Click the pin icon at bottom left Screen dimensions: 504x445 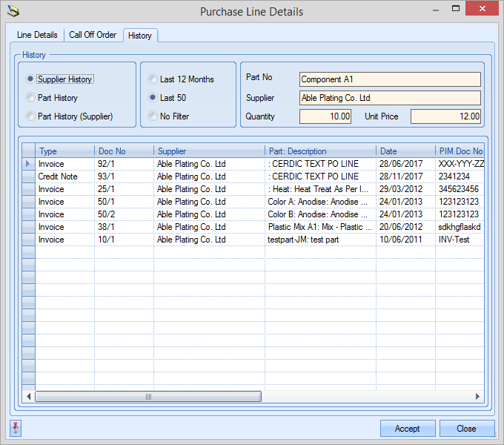(x=16, y=428)
